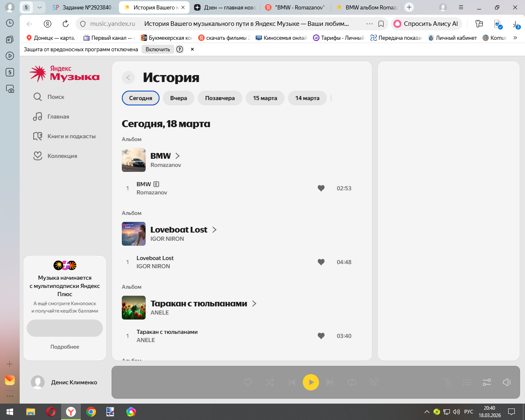The width and height of the screenshot is (525, 420).
Task: Ask Alice with Спросить Алису AI
Action: pos(427,24)
